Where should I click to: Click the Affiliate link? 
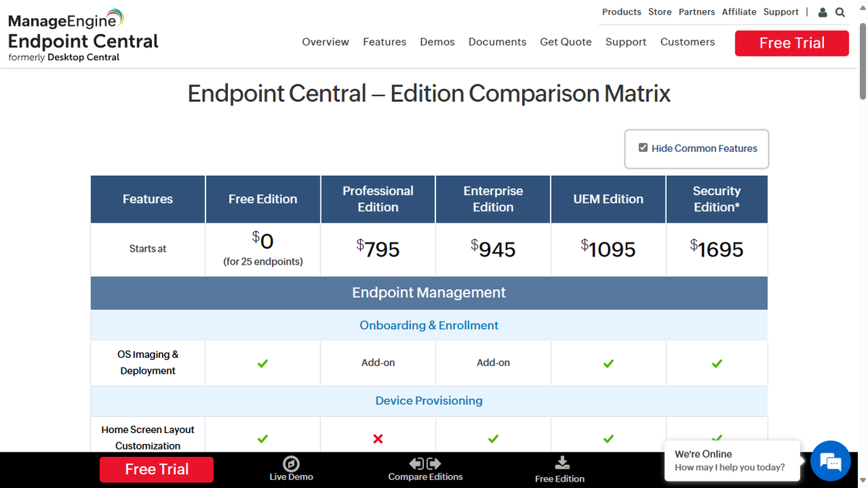[739, 12]
